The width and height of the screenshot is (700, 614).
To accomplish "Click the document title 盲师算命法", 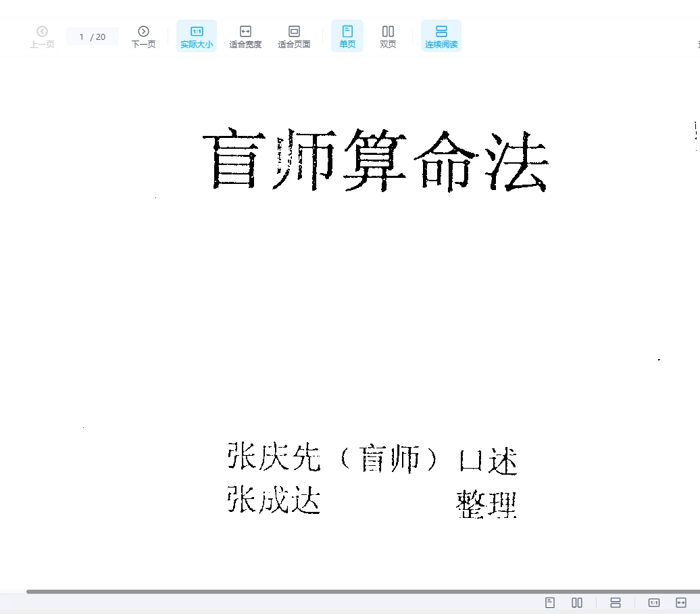I will (x=375, y=161).
